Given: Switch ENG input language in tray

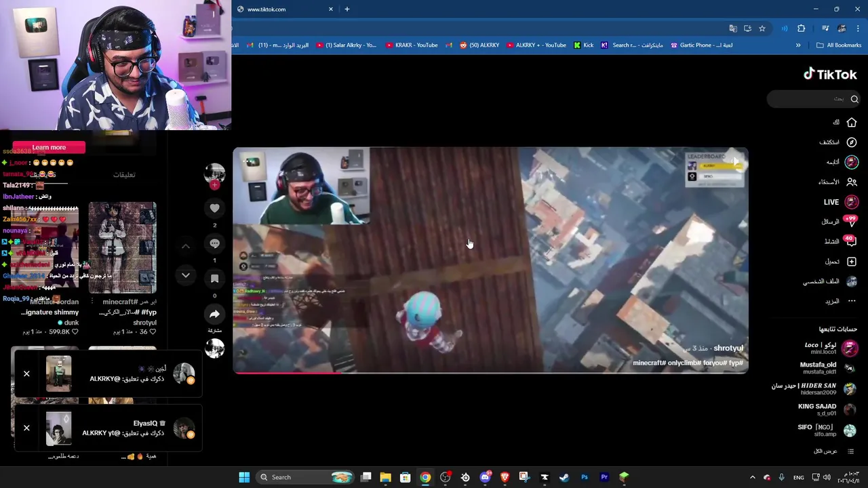Looking at the screenshot, I should 799,477.
